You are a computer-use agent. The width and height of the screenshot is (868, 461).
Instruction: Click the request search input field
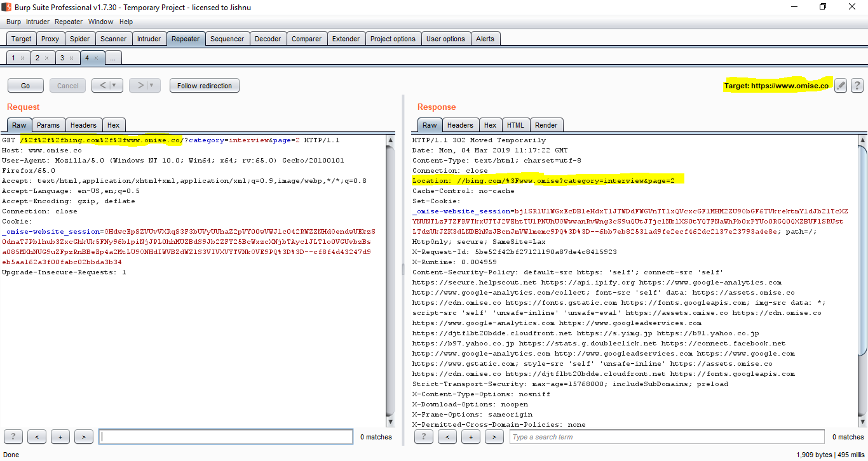pyautogui.click(x=226, y=437)
